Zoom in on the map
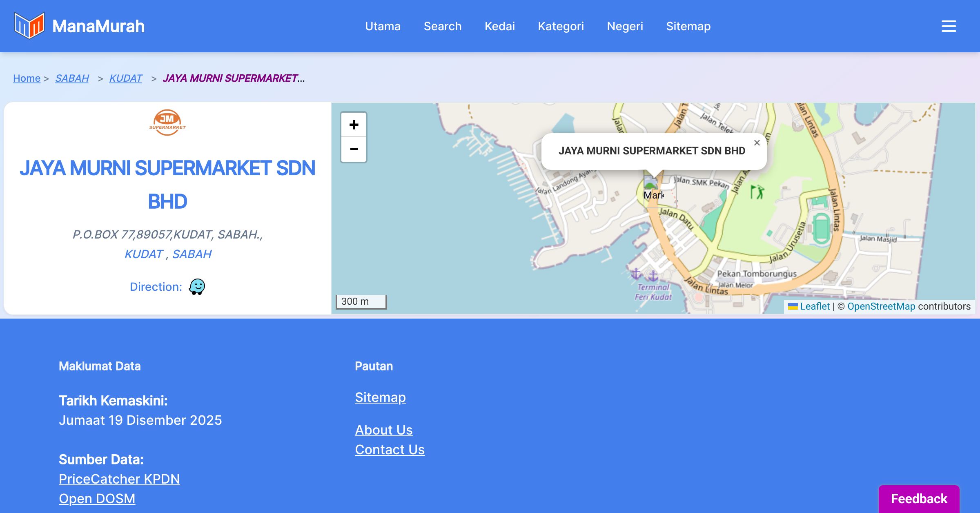Viewport: 980px width, 513px height. click(x=354, y=125)
